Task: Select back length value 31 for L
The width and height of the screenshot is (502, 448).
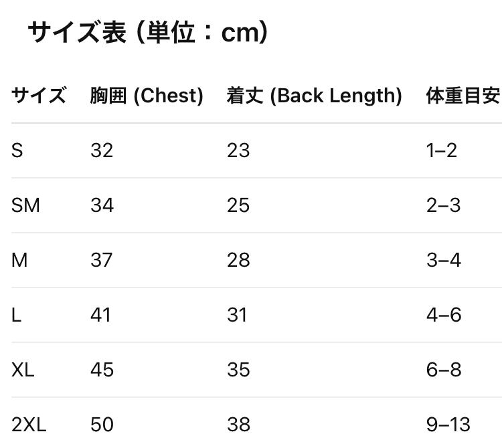Action: (238, 315)
